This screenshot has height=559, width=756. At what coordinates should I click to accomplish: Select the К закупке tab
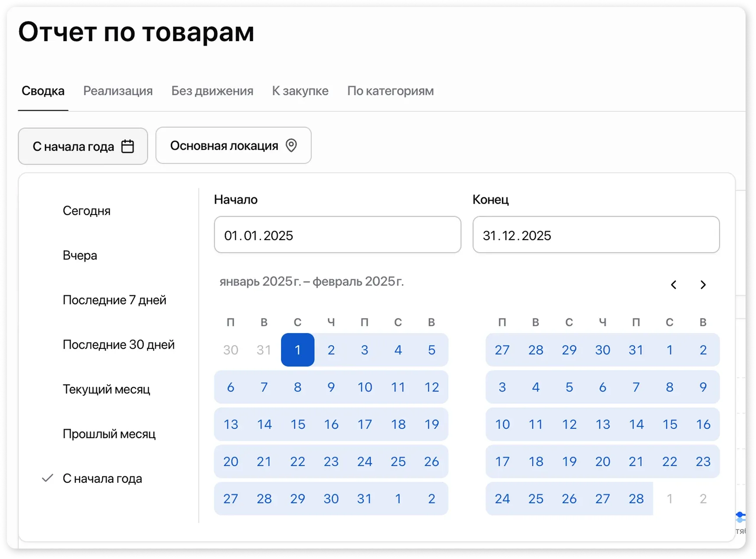click(300, 91)
